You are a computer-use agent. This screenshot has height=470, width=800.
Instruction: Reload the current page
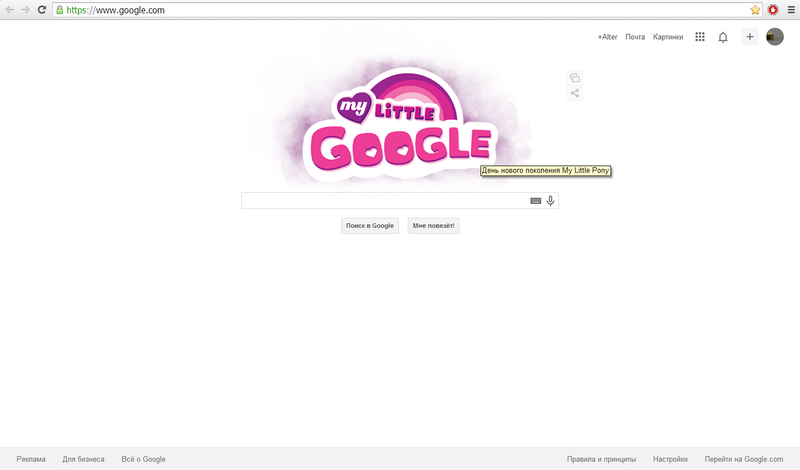point(42,10)
